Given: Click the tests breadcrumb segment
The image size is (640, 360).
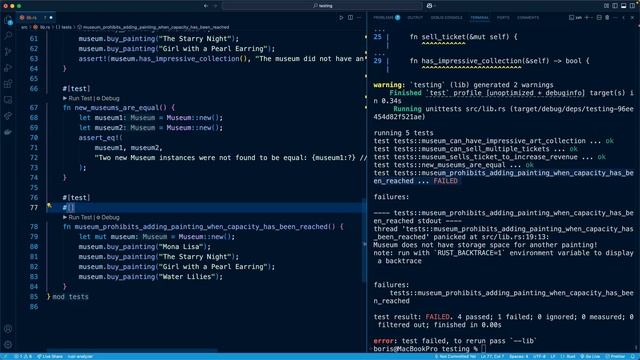Looking at the screenshot, I should 64,27.
